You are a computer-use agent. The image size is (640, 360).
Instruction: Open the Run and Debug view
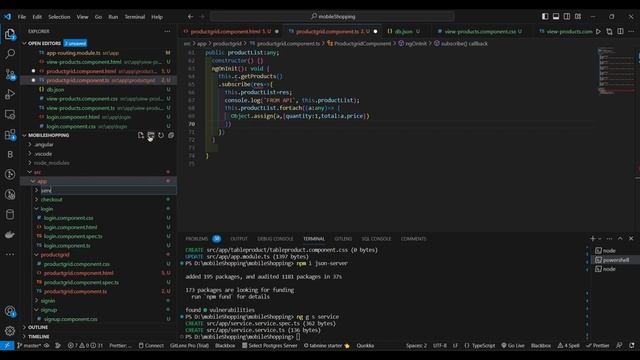[10, 94]
